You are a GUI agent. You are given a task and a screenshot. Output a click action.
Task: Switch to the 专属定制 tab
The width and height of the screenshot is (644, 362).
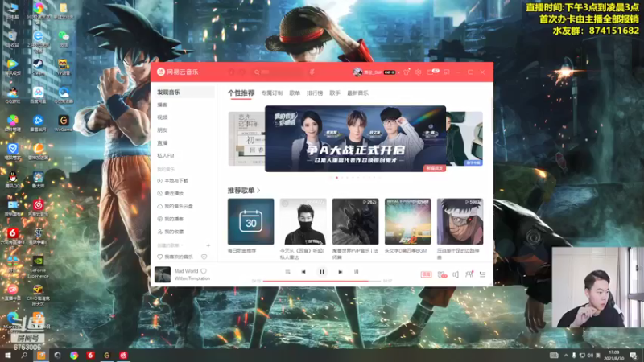[x=272, y=93]
